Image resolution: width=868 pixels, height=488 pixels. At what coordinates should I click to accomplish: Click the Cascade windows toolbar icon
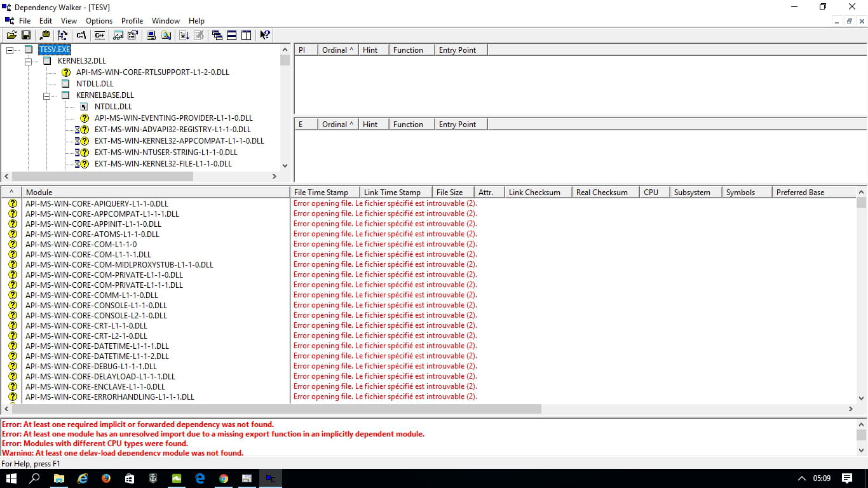[217, 36]
